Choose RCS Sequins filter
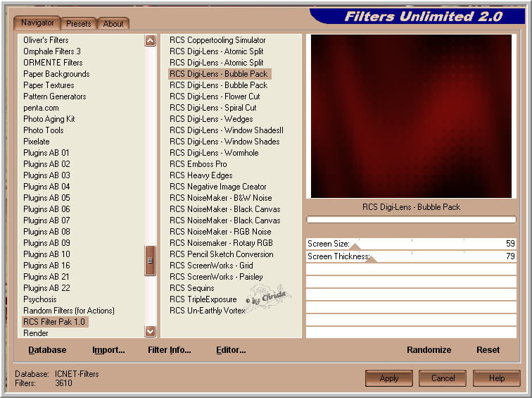 [191, 288]
